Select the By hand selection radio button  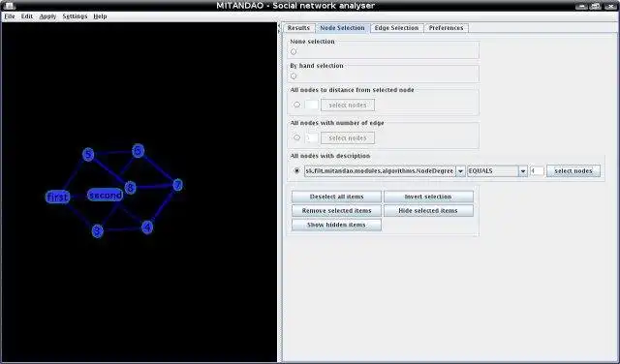(294, 76)
